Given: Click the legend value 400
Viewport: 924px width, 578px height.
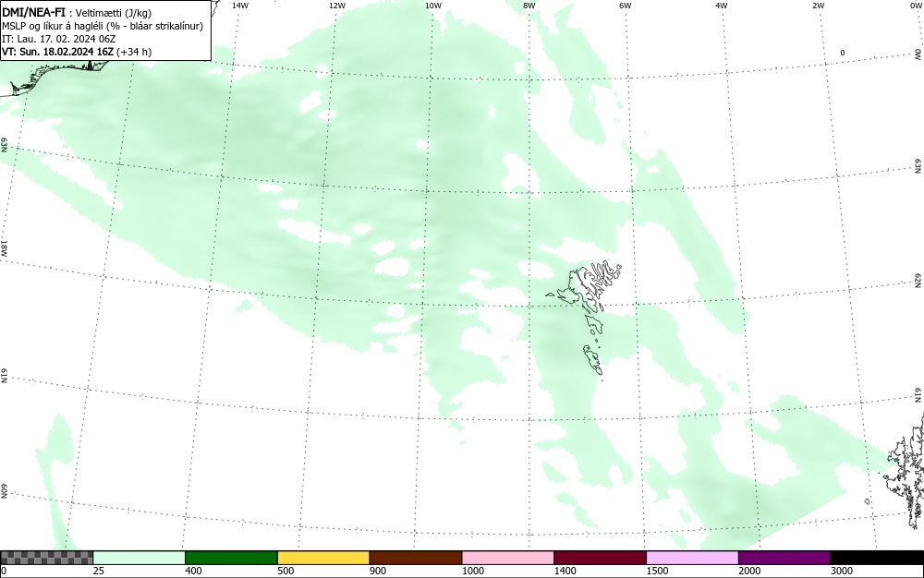Looking at the screenshot, I should 194,571.
